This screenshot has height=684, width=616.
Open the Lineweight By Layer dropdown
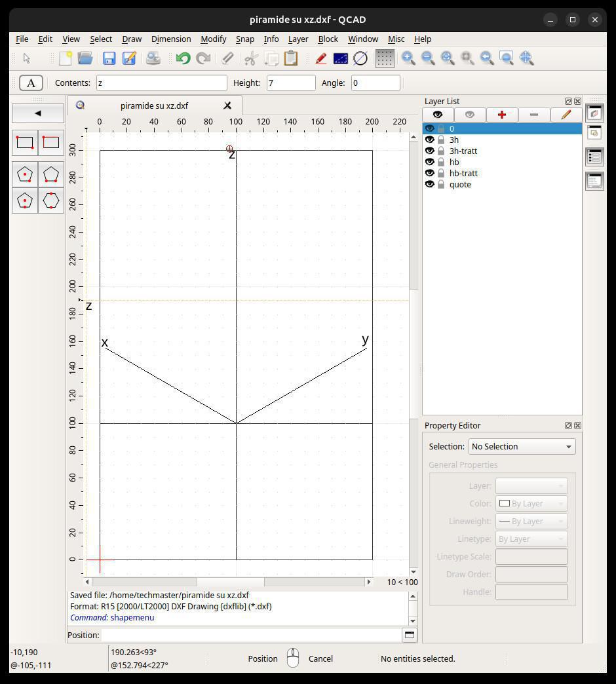(531, 521)
